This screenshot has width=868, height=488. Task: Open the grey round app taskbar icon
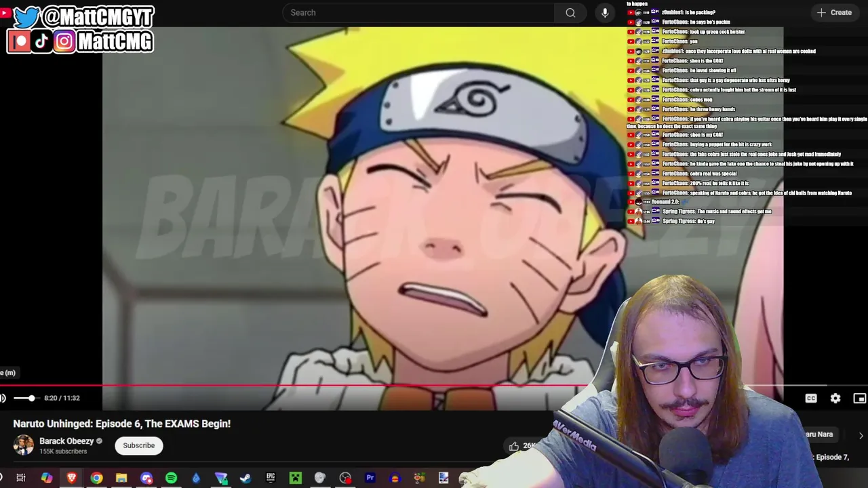pyautogui.click(x=320, y=478)
